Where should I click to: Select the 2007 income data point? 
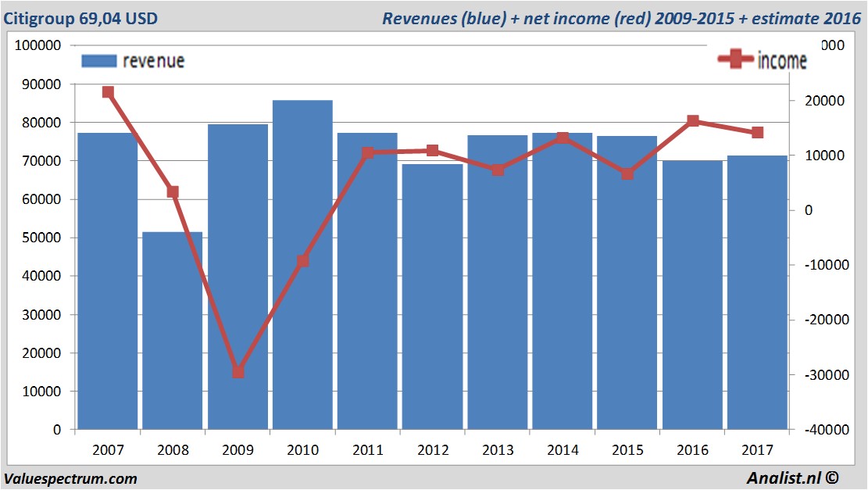tap(108, 92)
